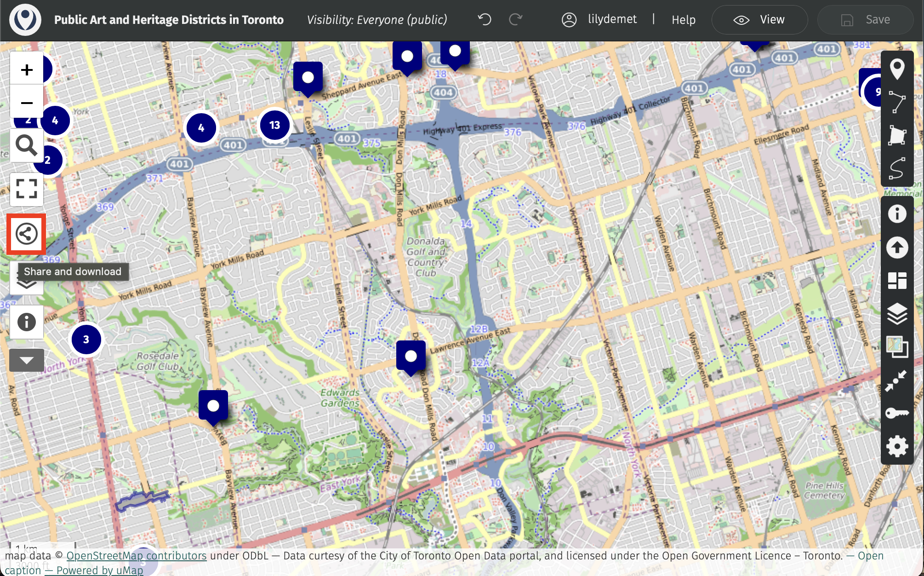This screenshot has height=576, width=924.
Task: Open share and download panel
Action: (x=26, y=234)
